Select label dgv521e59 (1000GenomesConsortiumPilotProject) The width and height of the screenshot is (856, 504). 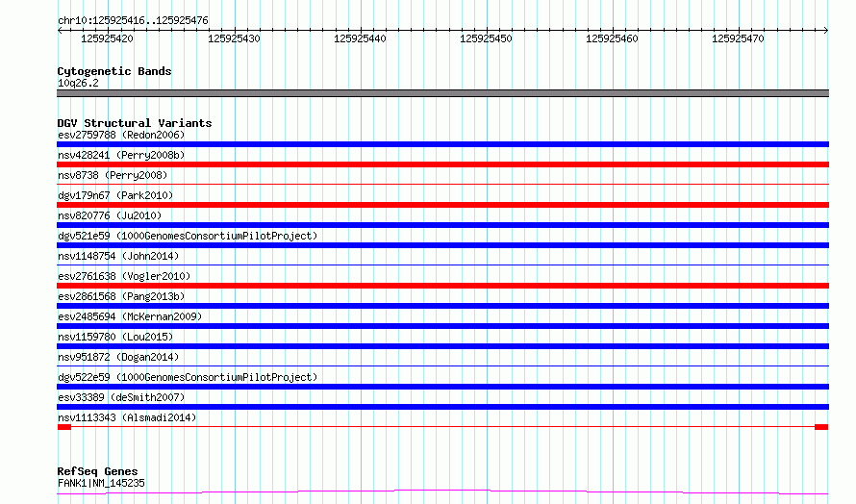pos(188,236)
